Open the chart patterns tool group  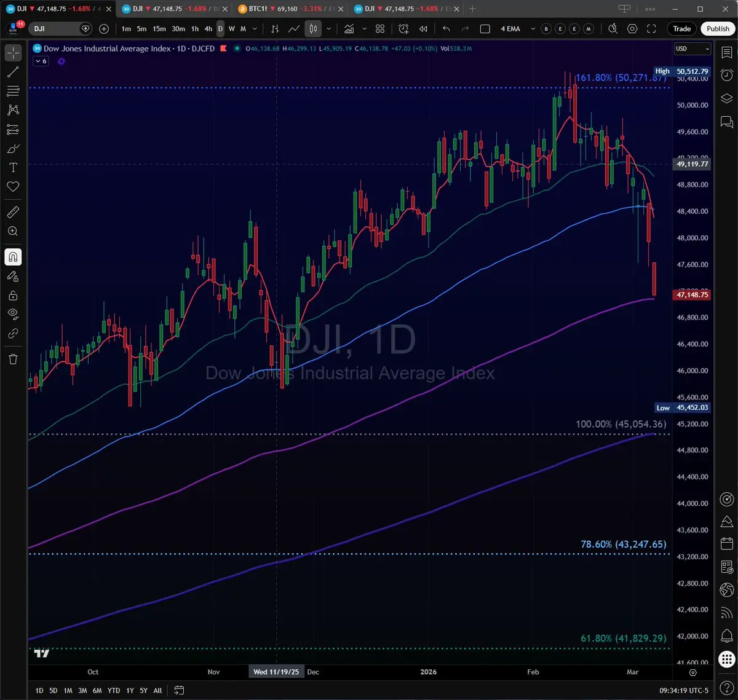coord(13,110)
